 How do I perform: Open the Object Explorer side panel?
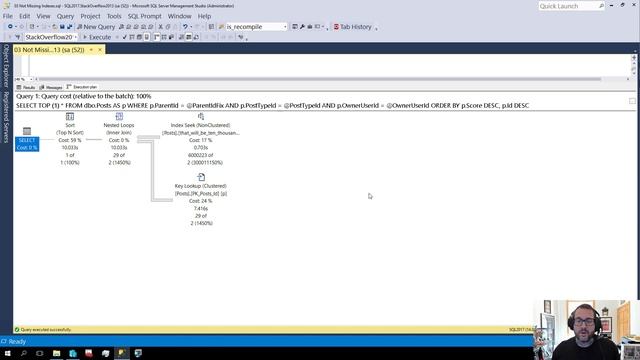click(6, 66)
